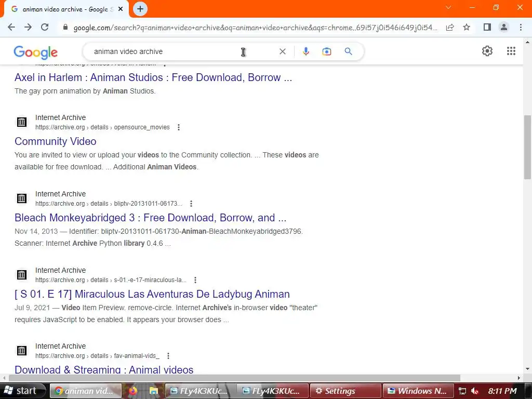532x399 pixels.
Task: Open the Chrome profile avatar menu
Action: 504,27
